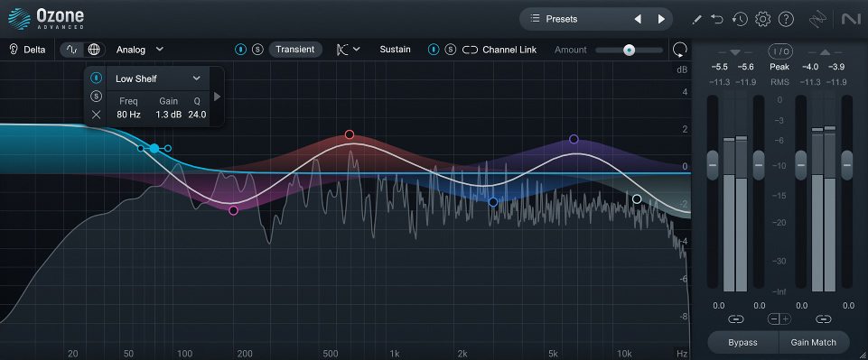Click the help question mark icon

pyautogui.click(x=786, y=19)
